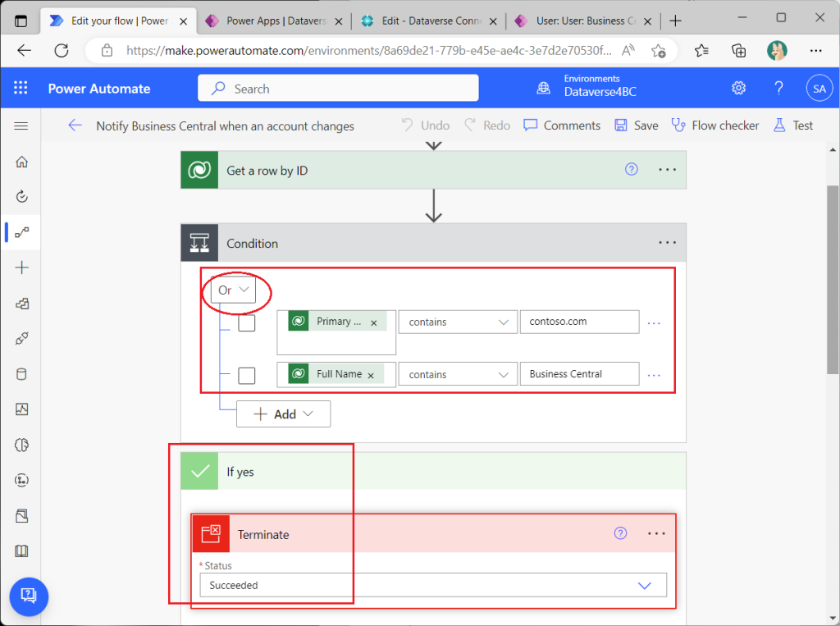Open the contains operator dropdown for Primary row
Screen dimensions: 840x626
coord(458,322)
